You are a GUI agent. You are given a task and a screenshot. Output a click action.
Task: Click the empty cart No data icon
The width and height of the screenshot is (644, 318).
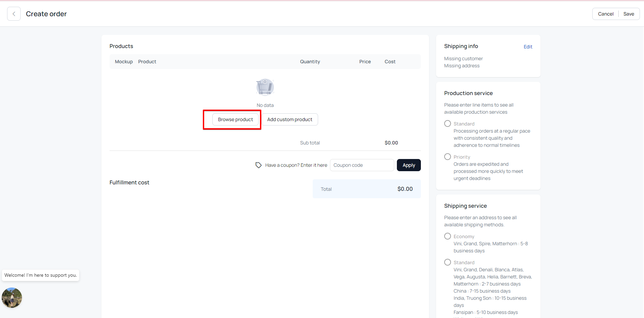[265, 87]
